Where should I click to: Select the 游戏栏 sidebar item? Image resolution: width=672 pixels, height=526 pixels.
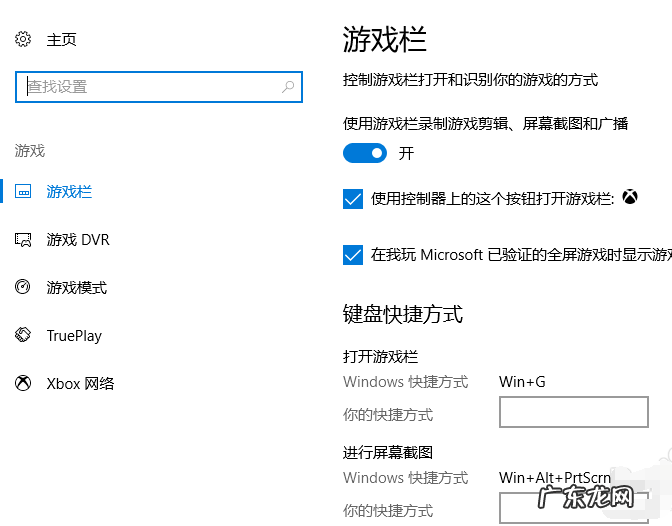[69, 192]
